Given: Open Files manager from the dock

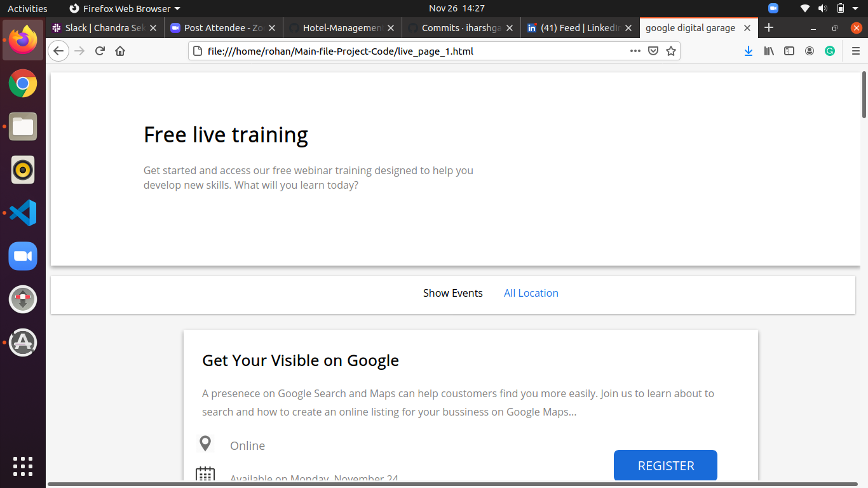Looking at the screenshot, I should pos(23,126).
